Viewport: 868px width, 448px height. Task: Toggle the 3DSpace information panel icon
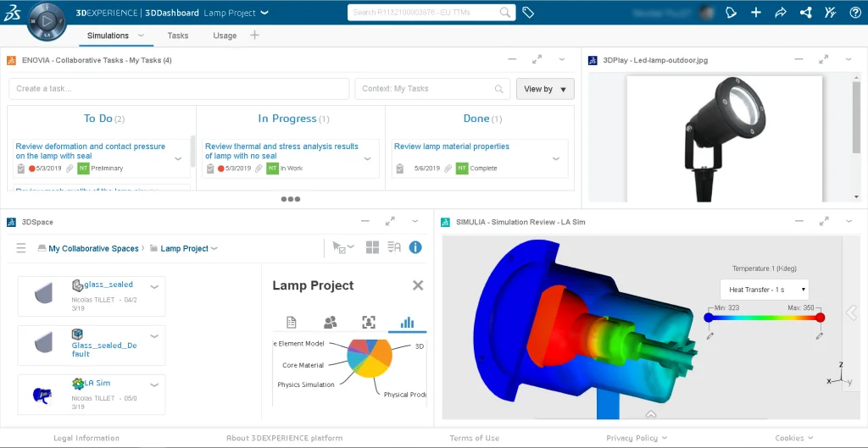point(415,247)
